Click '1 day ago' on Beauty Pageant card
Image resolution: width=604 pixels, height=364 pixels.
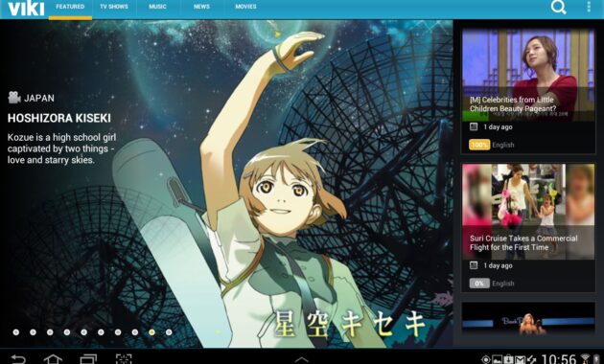point(498,127)
